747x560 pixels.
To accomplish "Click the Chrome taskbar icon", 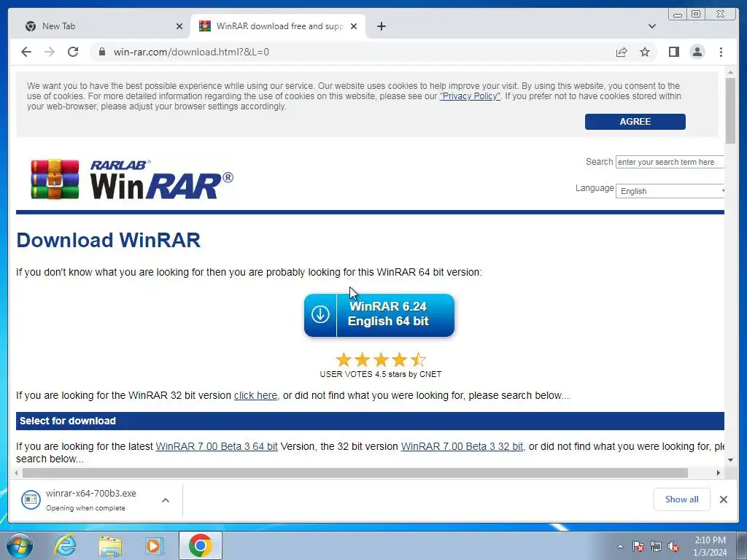I will 201,545.
